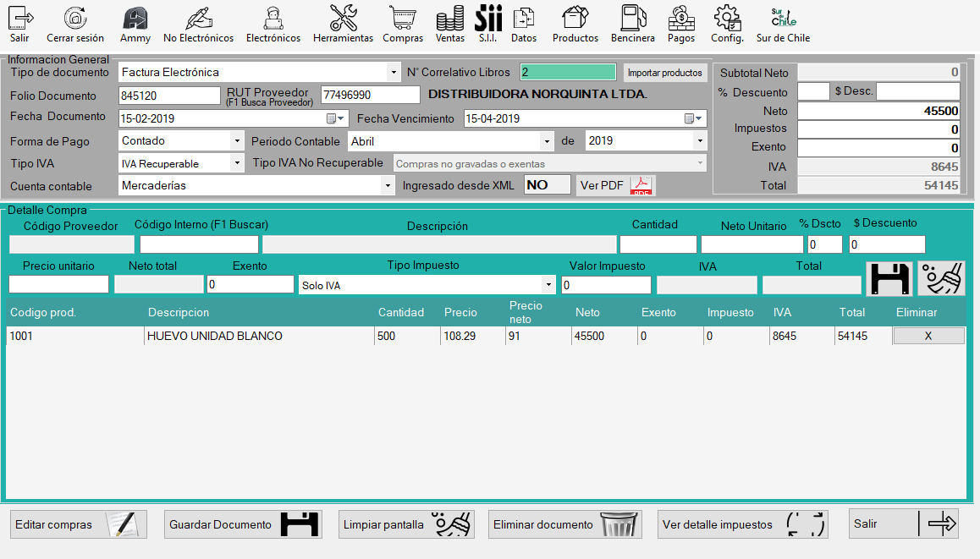Click the Salir toolbar icon
Image resolution: width=980 pixels, height=559 pixels.
pyautogui.click(x=20, y=24)
